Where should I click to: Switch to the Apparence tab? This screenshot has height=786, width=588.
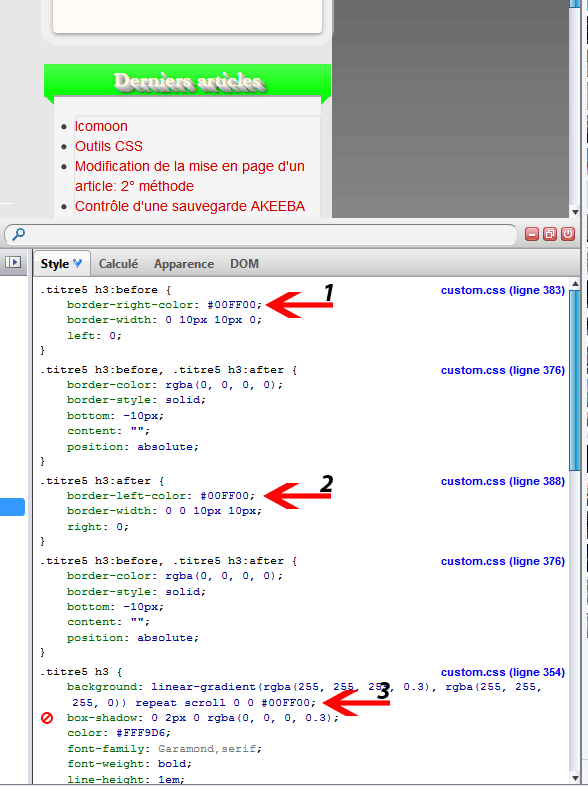click(x=184, y=264)
